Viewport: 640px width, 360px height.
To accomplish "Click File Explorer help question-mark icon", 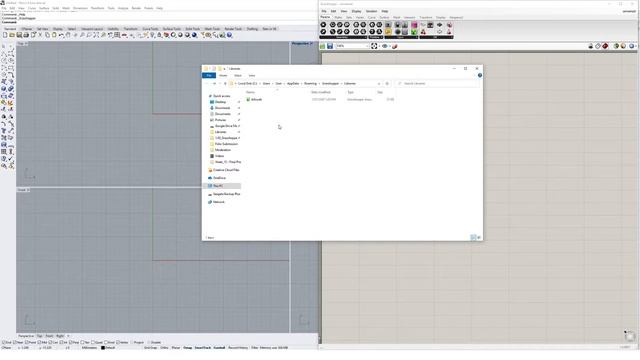I will coord(480,75).
